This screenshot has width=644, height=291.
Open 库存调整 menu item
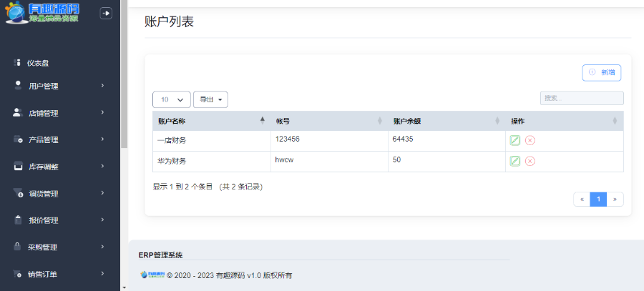click(x=59, y=167)
